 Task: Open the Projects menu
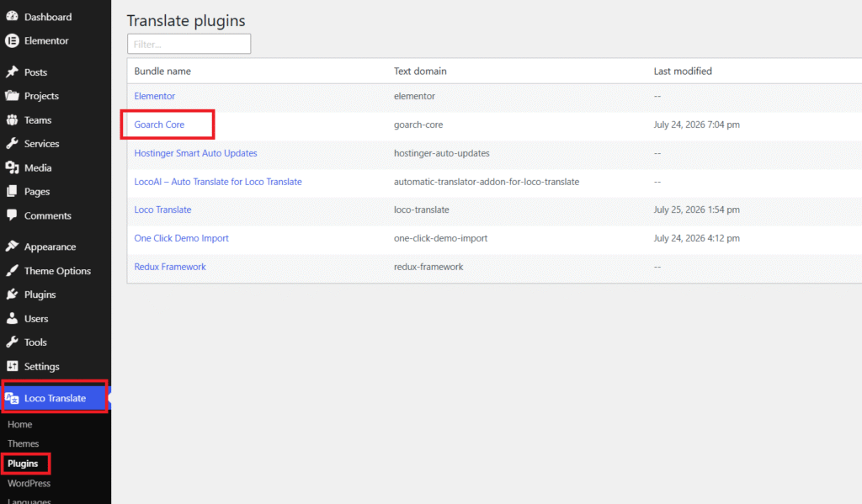(41, 96)
